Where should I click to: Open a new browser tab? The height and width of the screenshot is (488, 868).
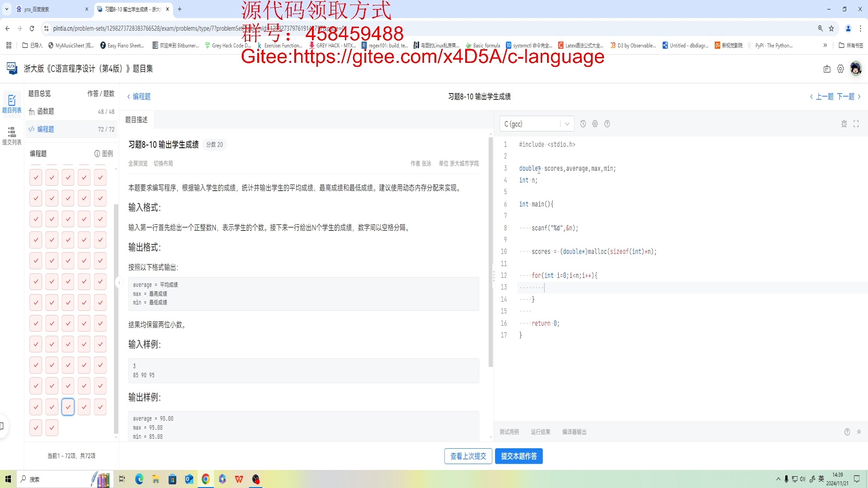[x=179, y=9]
